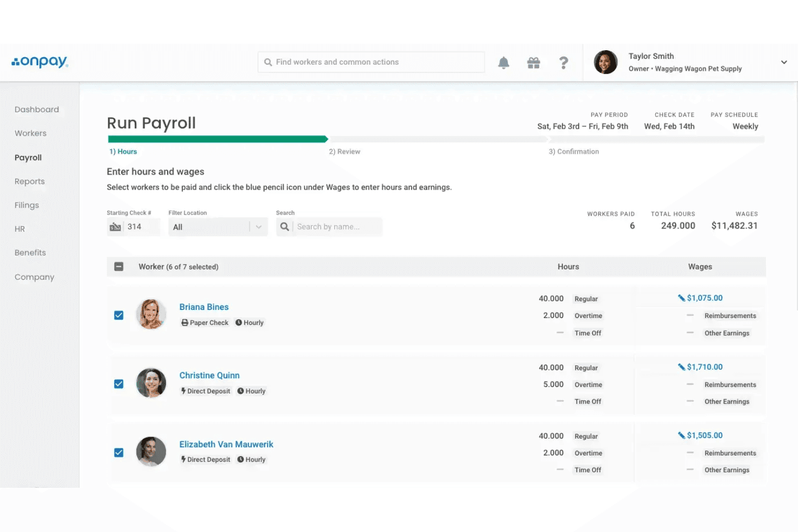Viewport: 798px width, 532px height.
Task: Uncheck Briana Bines' checkbox
Action: (119, 315)
